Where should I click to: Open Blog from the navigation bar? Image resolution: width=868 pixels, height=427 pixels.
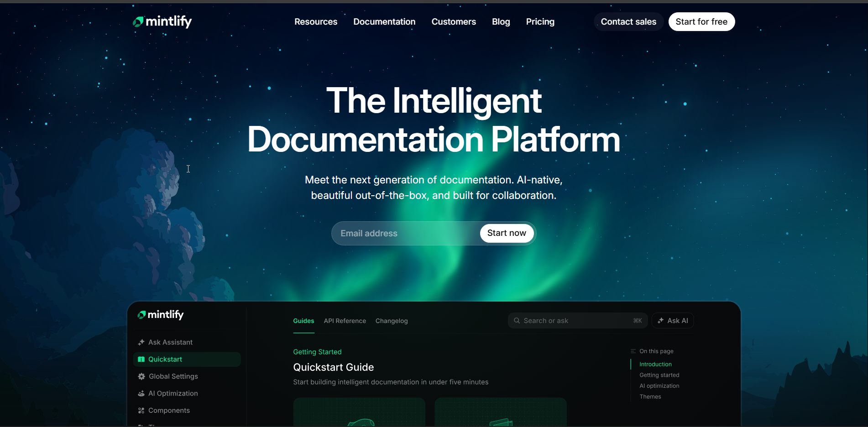pyautogui.click(x=501, y=21)
